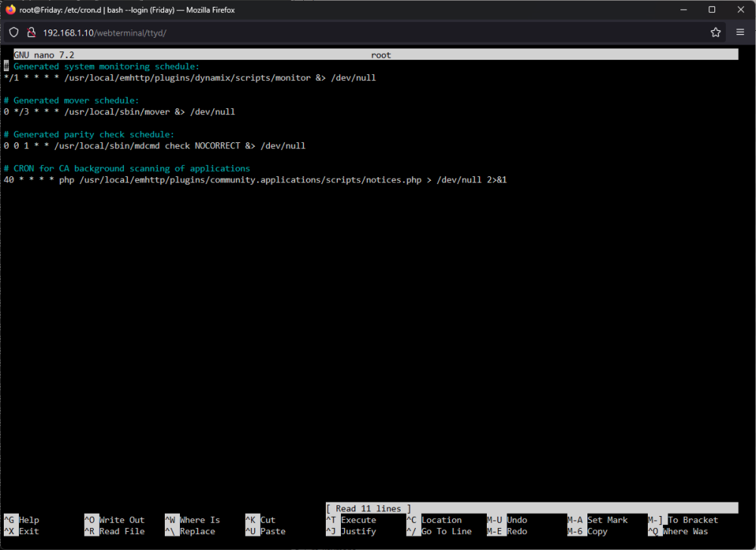Click the ^G Help shortcut
756x550 pixels.
coord(22,520)
